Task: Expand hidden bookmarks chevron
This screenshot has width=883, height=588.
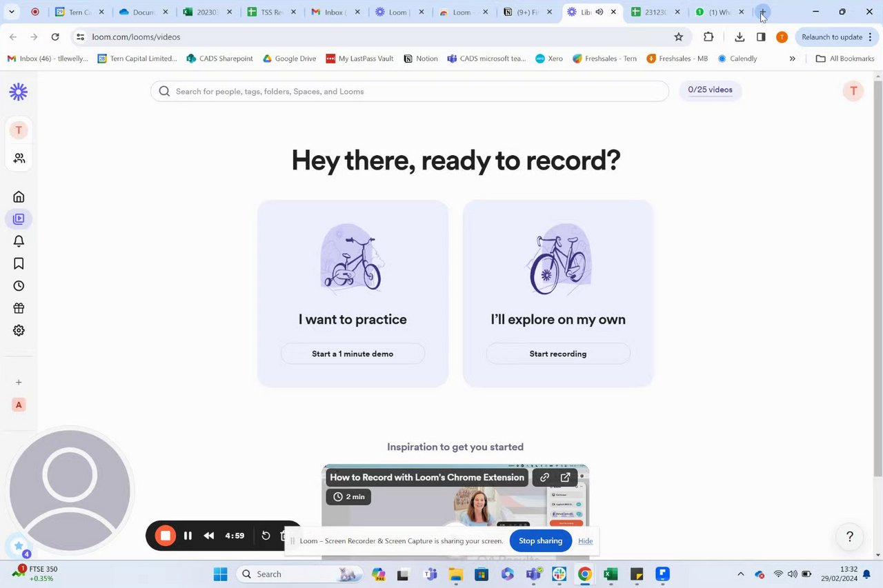Action: [x=792, y=59]
